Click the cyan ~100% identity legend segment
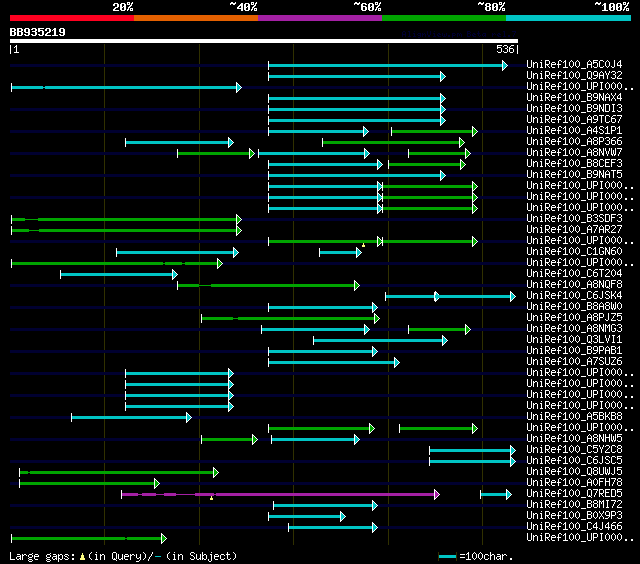Screen dimensions: 640x564 click(x=569, y=18)
